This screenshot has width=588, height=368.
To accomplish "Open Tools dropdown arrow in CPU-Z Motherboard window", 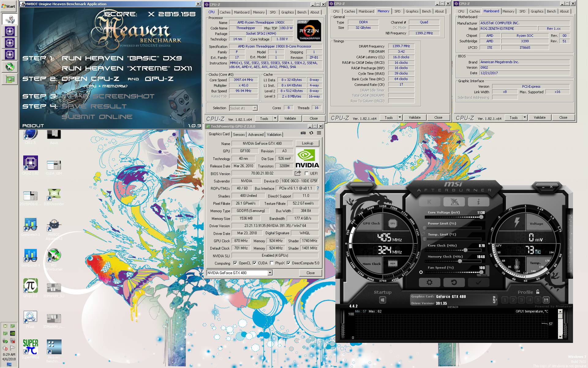I will [525, 117].
